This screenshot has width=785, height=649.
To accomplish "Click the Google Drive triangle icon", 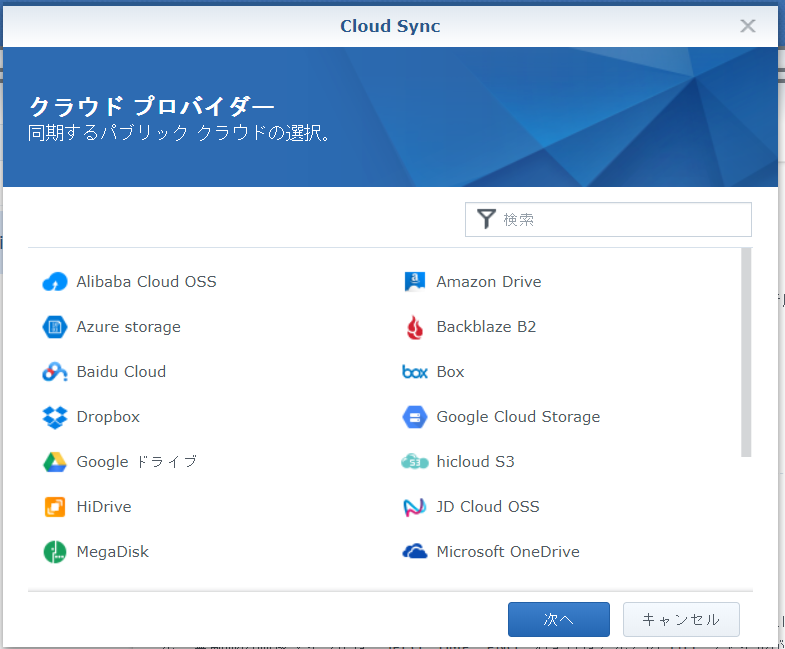I will coord(55,462).
